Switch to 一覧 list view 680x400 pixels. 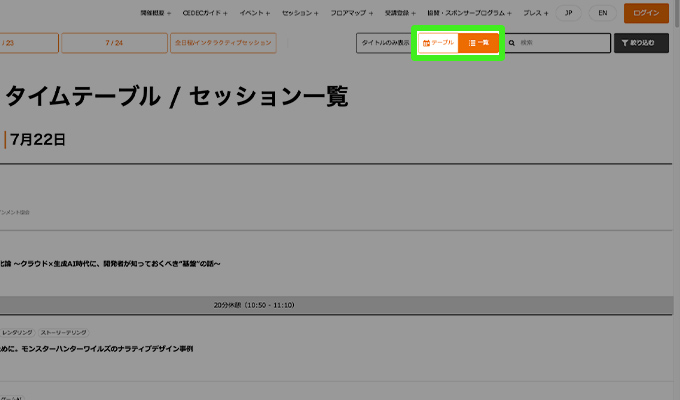coord(478,43)
